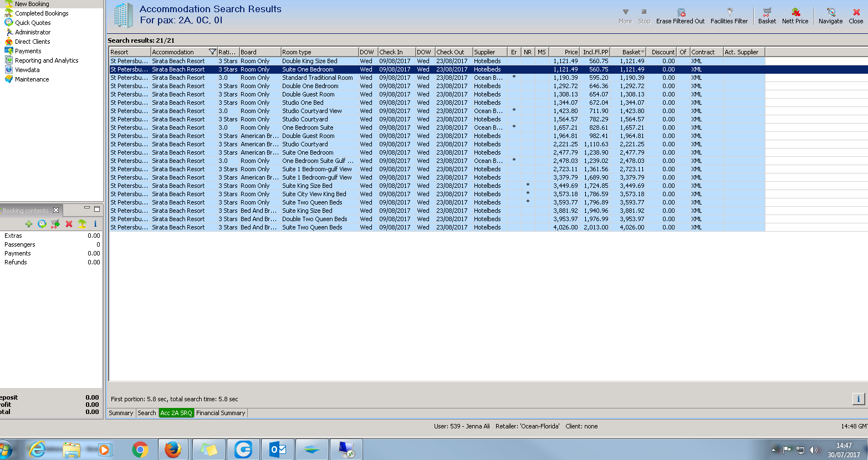Close the search results with red X
The image size is (868, 460).
[x=856, y=12]
